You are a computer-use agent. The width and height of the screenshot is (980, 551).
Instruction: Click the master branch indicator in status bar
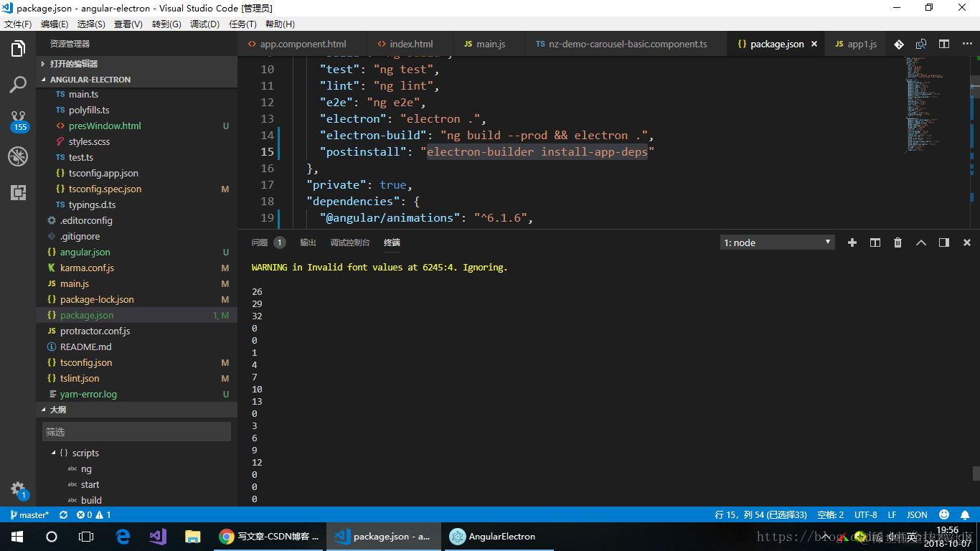pos(29,514)
